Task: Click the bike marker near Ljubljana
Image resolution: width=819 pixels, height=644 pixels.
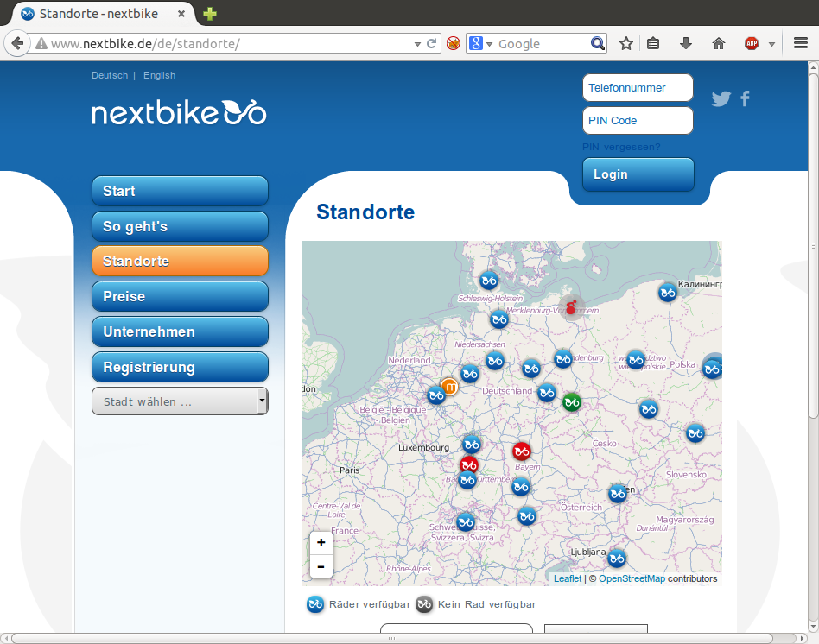Action: pyautogui.click(x=617, y=559)
